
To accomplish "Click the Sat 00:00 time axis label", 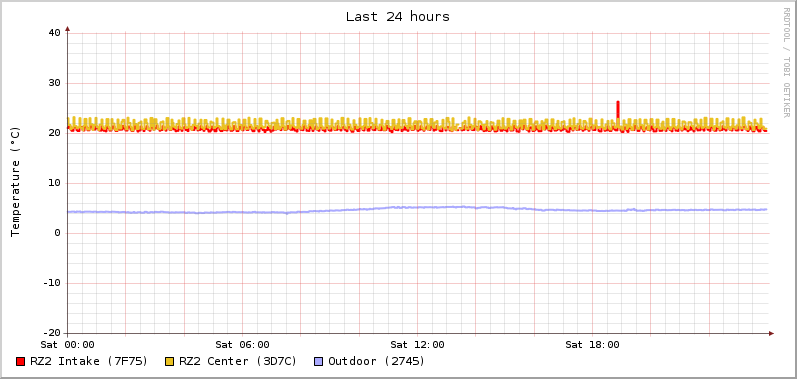I will click(x=68, y=345).
